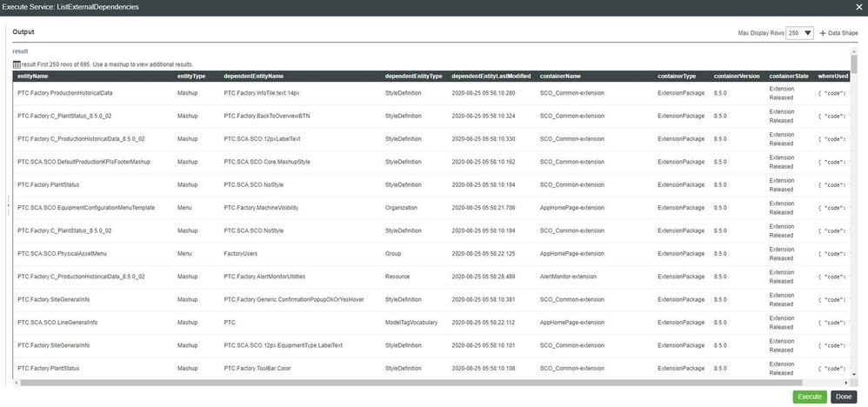
Task: Sort by the entityType column header
Action: (x=191, y=77)
